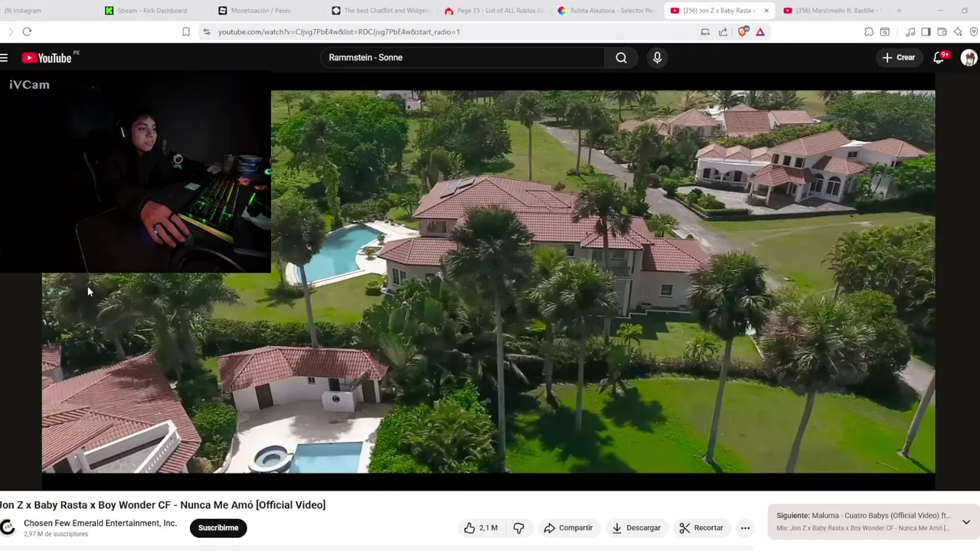Screen dimensions: 980x551
Task: Switch to the Instagram tab
Action: 46,11
